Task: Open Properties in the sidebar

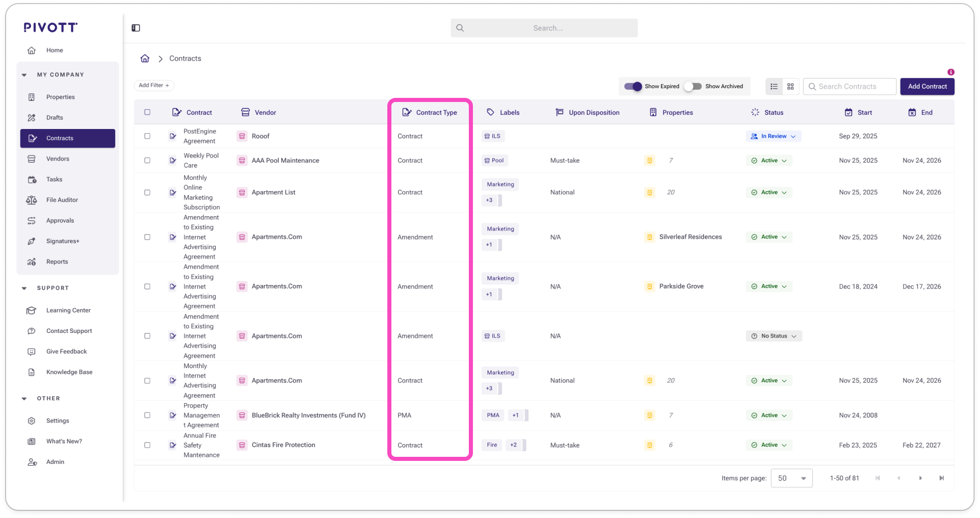Action: [x=68, y=97]
